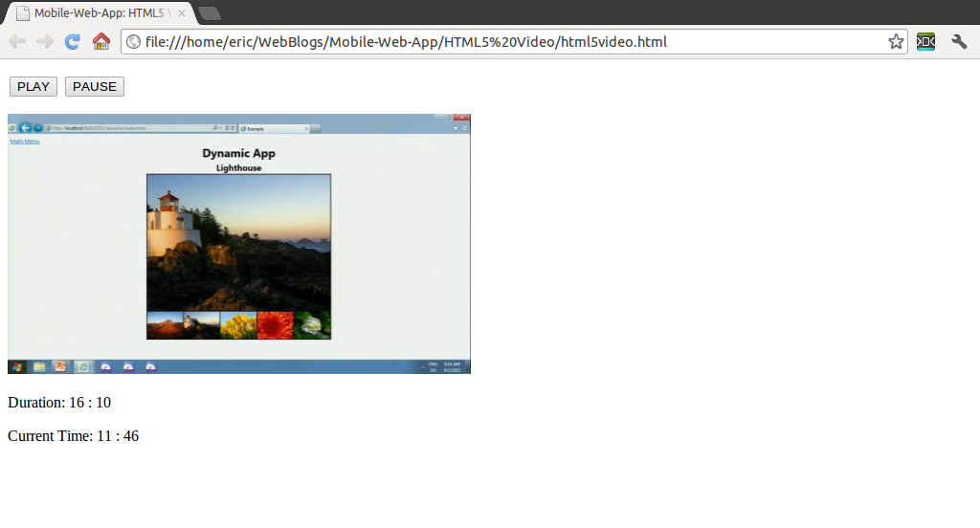Click the PAUSE button

click(x=95, y=86)
